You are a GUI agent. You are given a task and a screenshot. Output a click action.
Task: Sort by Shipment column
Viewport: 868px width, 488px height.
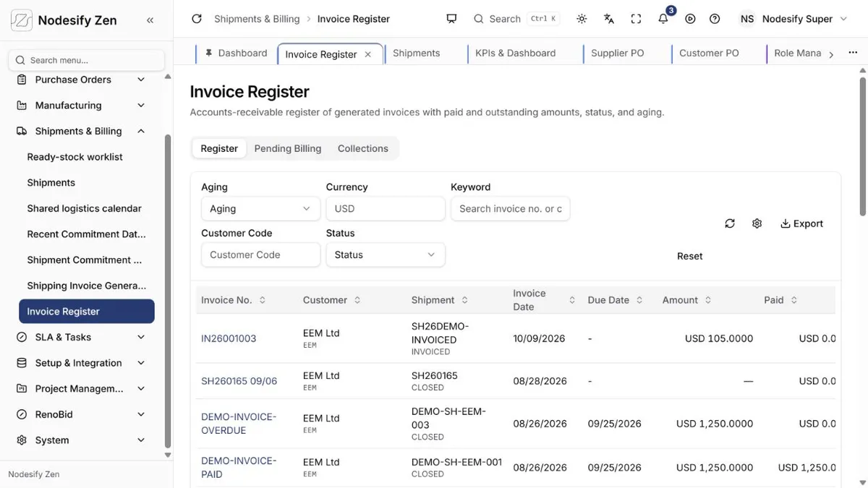coord(464,300)
